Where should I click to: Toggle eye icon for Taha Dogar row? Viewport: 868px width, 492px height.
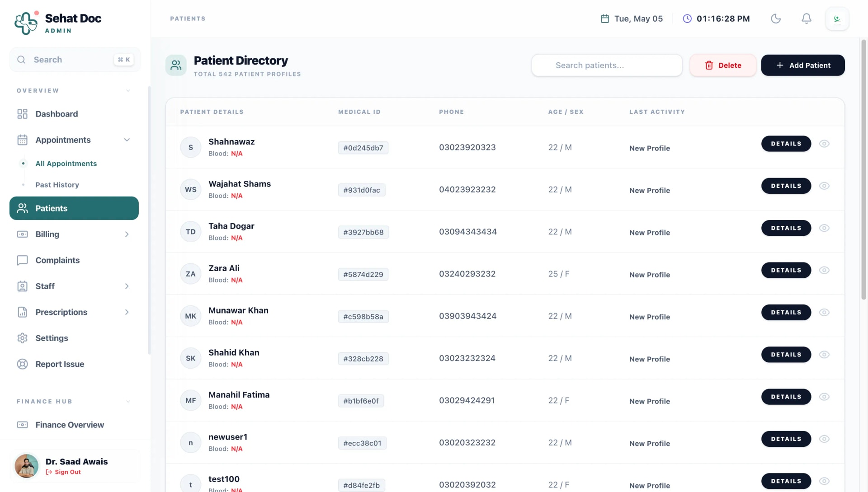coord(824,228)
